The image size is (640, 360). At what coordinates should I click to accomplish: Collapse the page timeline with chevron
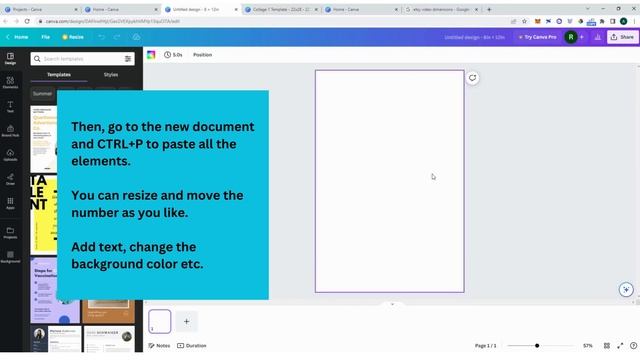coord(392,304)
